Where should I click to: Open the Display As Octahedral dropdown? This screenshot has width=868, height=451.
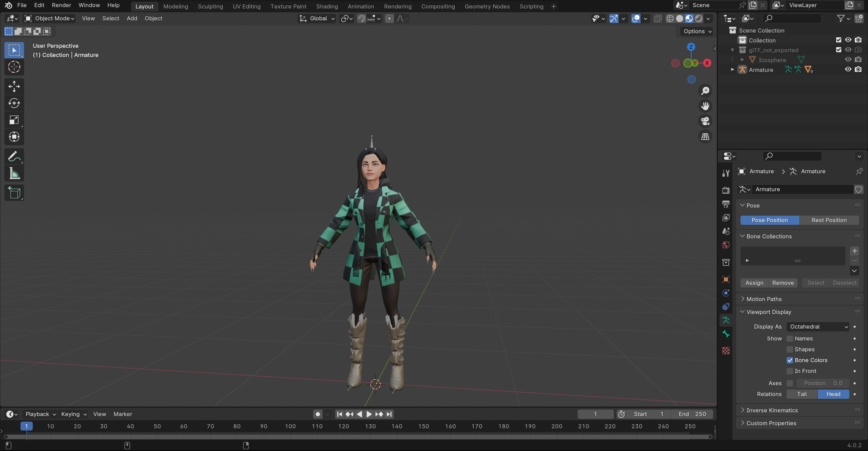pyautogui.click(x=818, y=327)
